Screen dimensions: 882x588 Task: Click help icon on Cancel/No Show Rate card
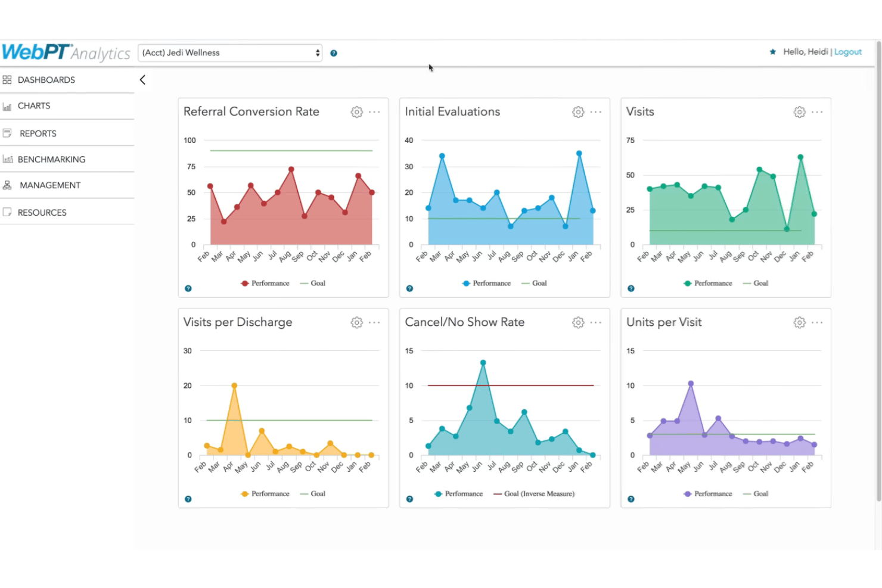pyautogui.click(x=409, y=499)
